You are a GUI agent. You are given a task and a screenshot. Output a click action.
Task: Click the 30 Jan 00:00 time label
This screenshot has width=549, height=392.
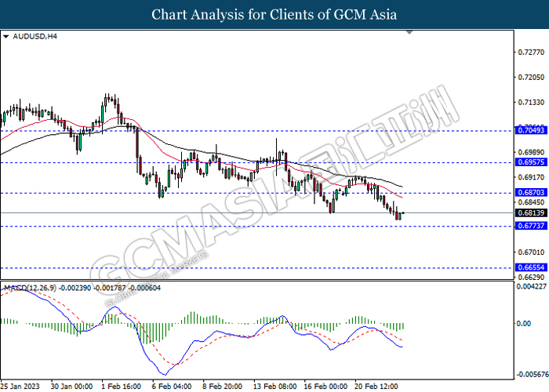tap(71, 386)
